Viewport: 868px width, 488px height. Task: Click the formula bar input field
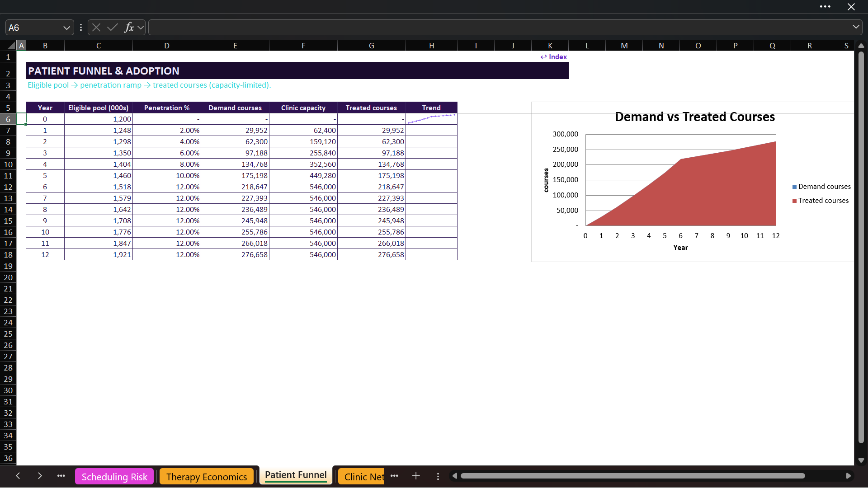pos(500,28)
